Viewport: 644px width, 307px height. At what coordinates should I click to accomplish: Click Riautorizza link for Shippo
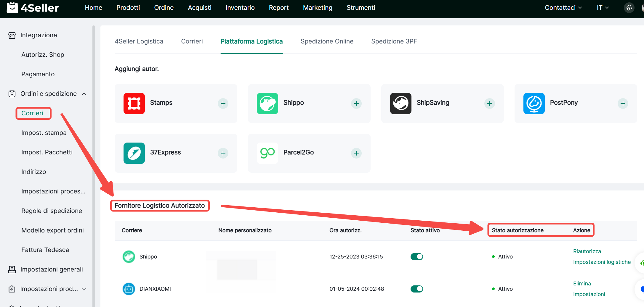587,251
